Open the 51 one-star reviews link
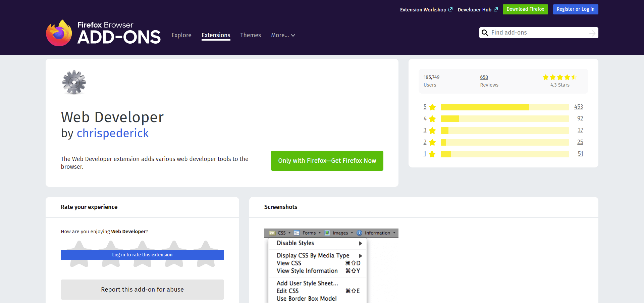The height and width of the screenshot is (303, 644). pos(580,154)
